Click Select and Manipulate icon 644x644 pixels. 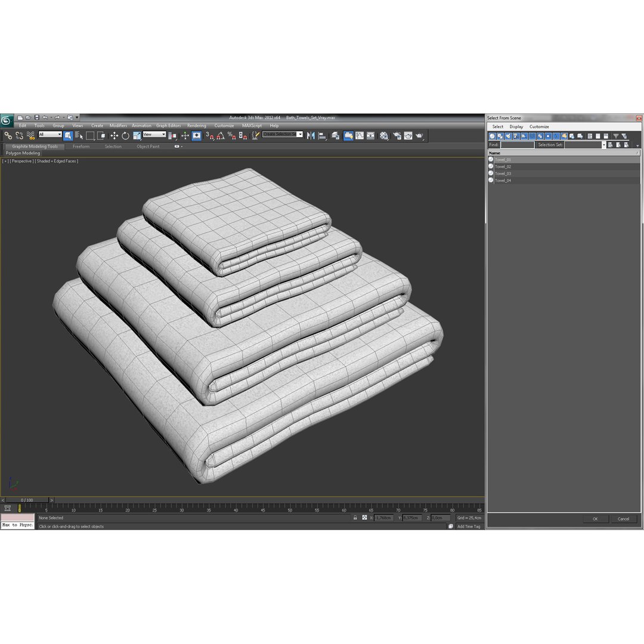[185, 135]
